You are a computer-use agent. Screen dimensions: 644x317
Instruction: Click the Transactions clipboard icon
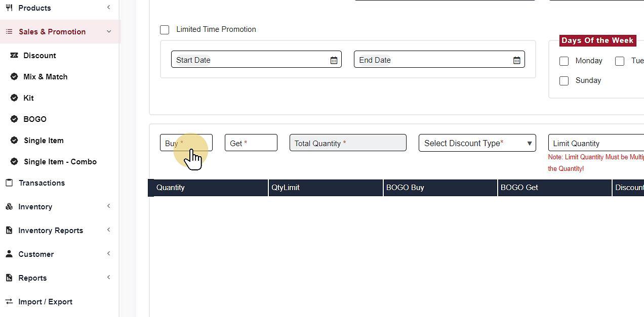click(x=9, y=183)
